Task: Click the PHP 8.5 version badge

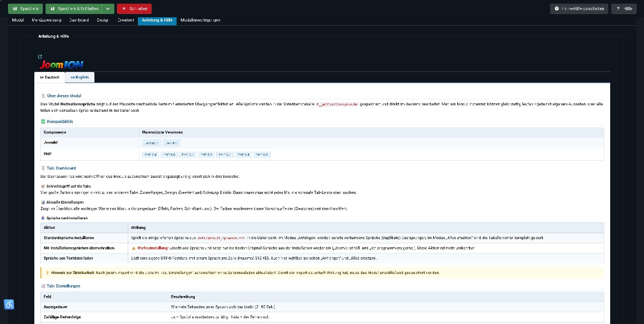Action: (262, 155)
